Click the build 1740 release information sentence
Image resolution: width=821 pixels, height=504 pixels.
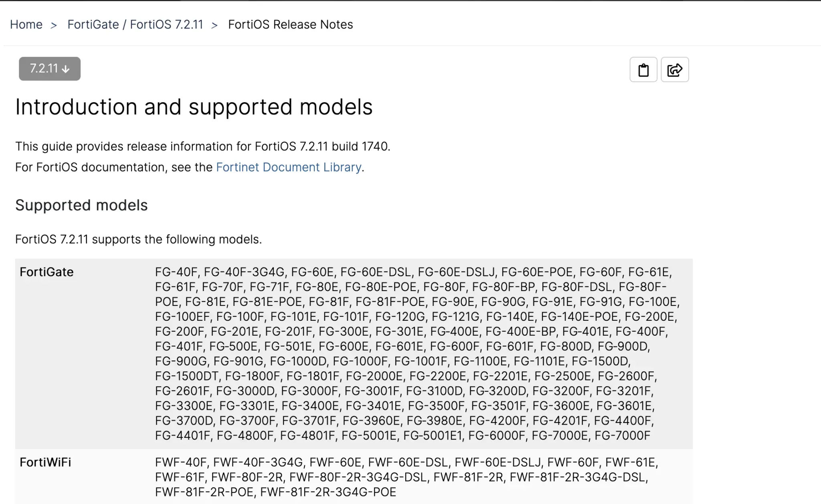[x=202, y=146]
